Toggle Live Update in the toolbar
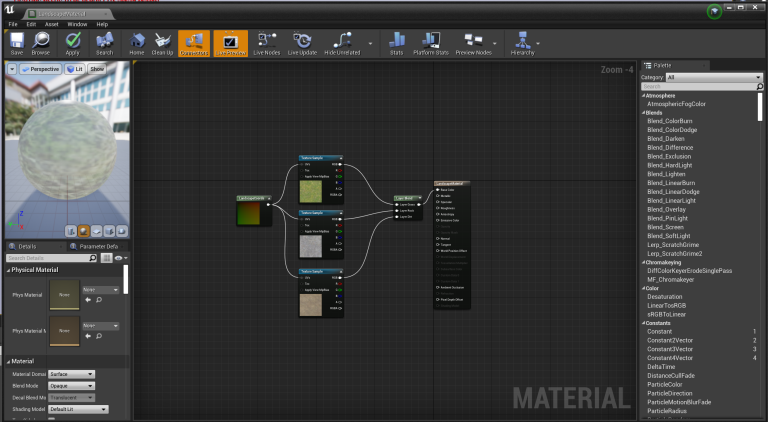 (302, 42)
